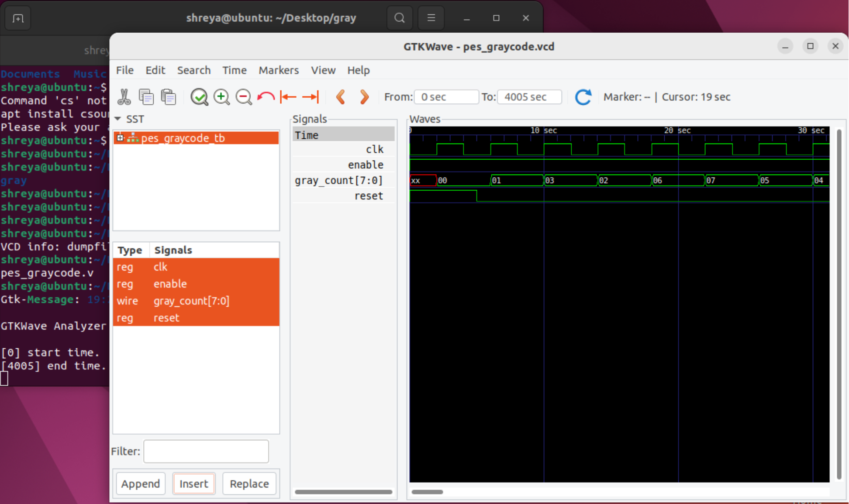Select reg reset in signal list
849x504 pixels.
click(x=196, y=318)
